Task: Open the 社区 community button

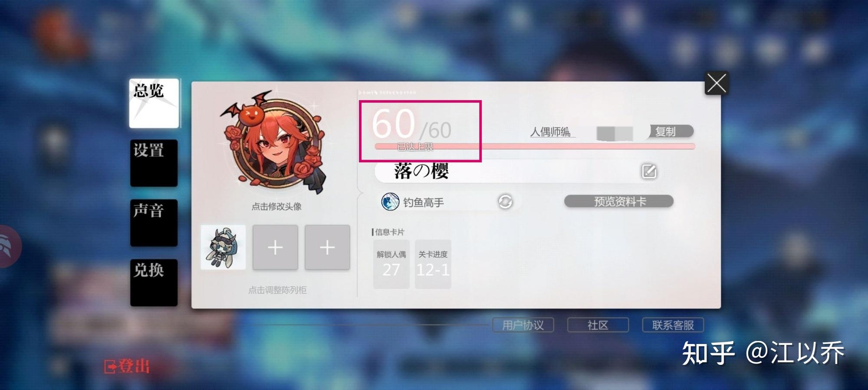Action: [598, 325]
